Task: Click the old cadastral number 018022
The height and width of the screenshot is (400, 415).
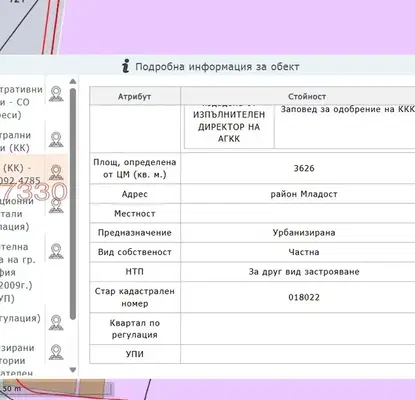Action: point(304,297)
